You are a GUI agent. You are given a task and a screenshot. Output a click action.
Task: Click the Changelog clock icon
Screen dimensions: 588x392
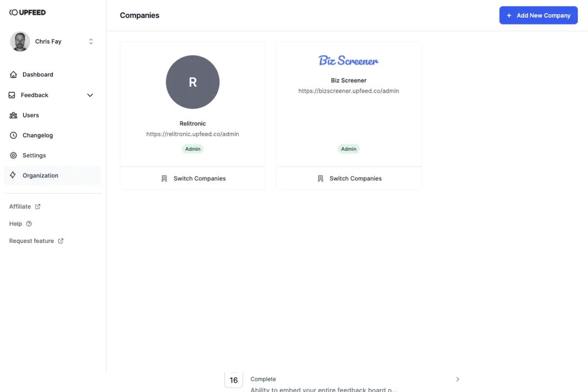13,135
